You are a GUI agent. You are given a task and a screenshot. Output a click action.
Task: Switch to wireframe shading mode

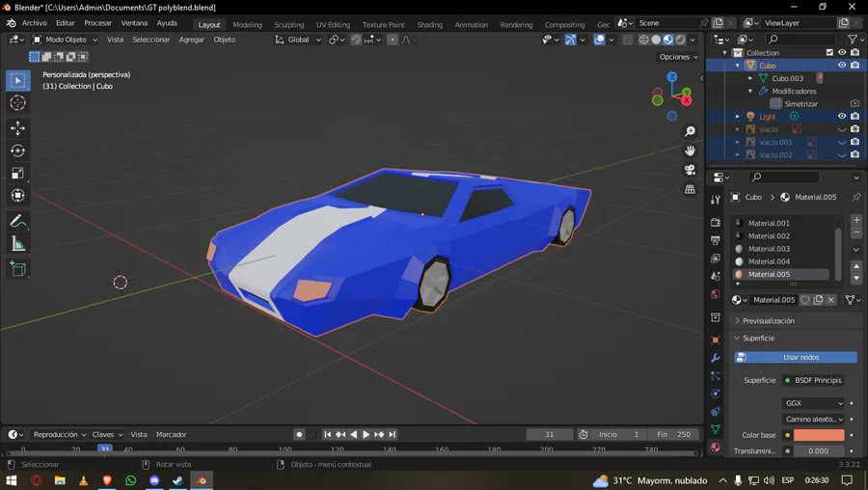(x=644, y=40)
